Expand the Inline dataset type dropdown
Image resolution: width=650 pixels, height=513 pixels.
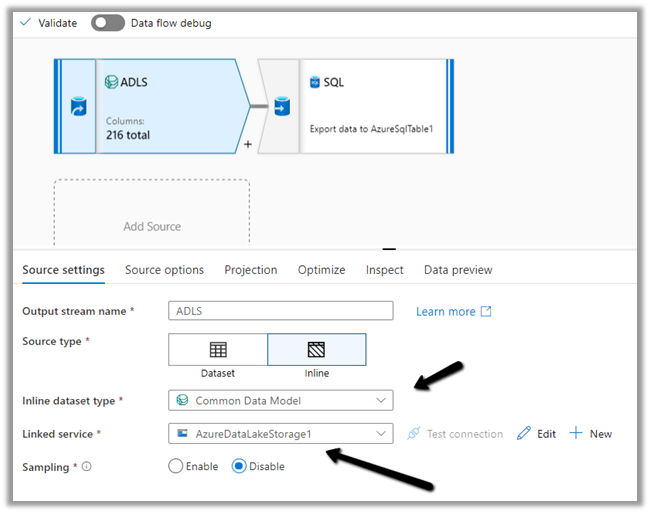pyautogui.click(x=280, y=401)
